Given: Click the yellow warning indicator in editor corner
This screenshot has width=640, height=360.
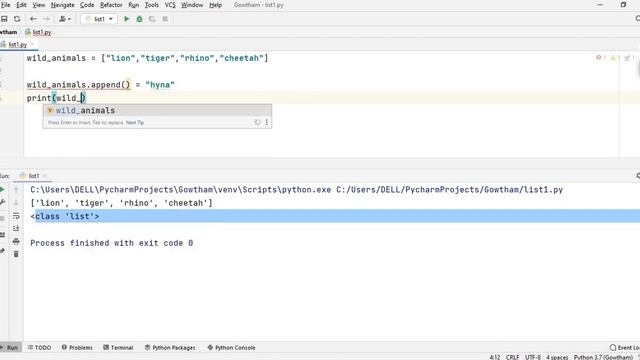Looking at the screenshot, I should pos(615,58).
